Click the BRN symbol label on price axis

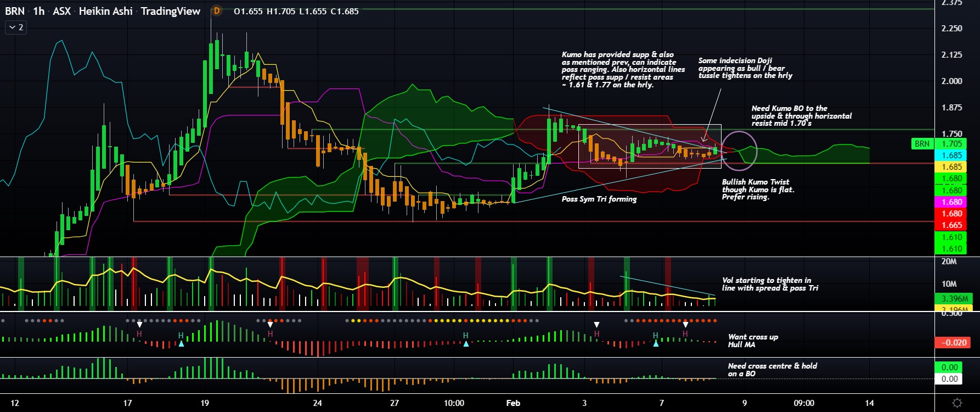[x=922, y=144]
